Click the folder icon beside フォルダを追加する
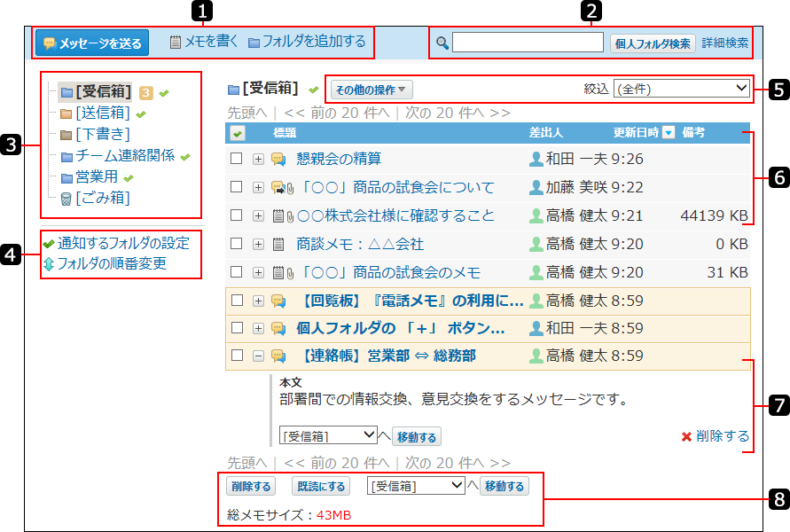This screenshot has width=790, height=532. pyautogui.click(x=254, y=43)
